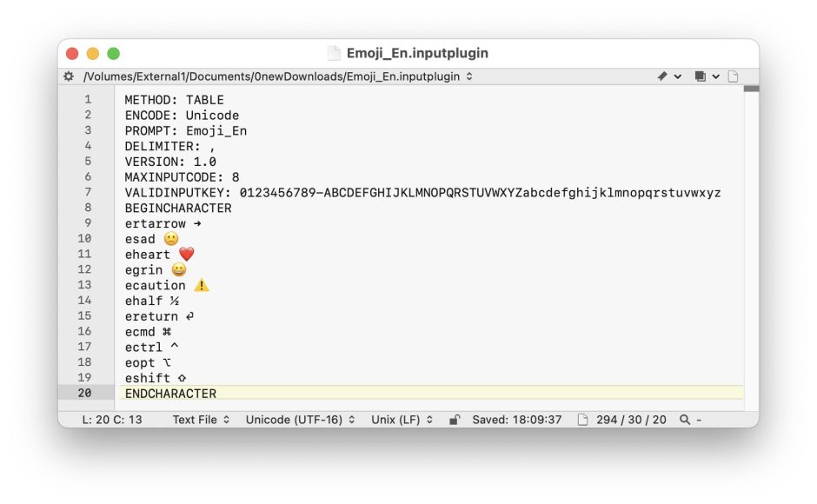Click the ENDCHARACTER line in the editor
This screenshot has height=504, width=817.
(x=170, y=394)
